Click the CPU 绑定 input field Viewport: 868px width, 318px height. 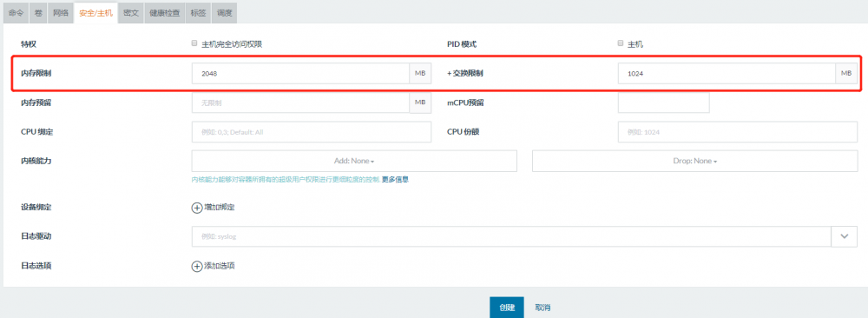311,132
